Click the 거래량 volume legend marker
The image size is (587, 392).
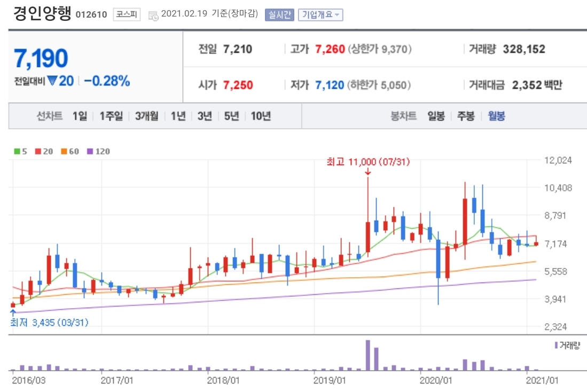point(557,345)
